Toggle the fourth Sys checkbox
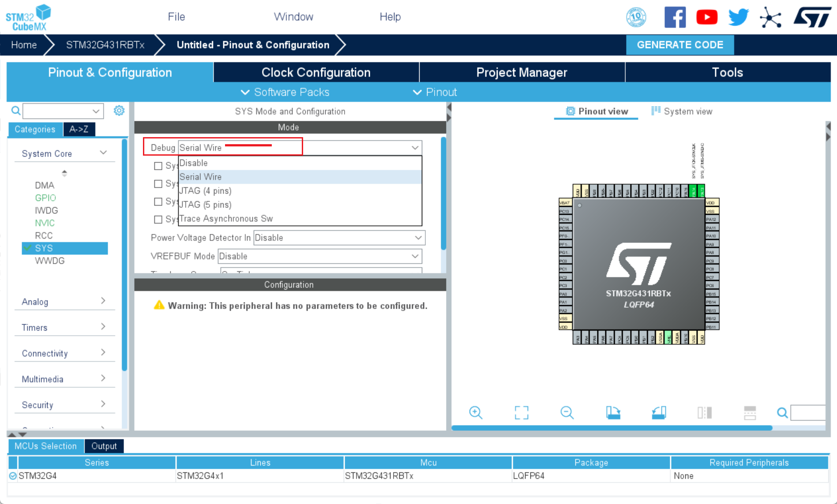The width and height of the screenshot is (837, 504). click(158, 219)
